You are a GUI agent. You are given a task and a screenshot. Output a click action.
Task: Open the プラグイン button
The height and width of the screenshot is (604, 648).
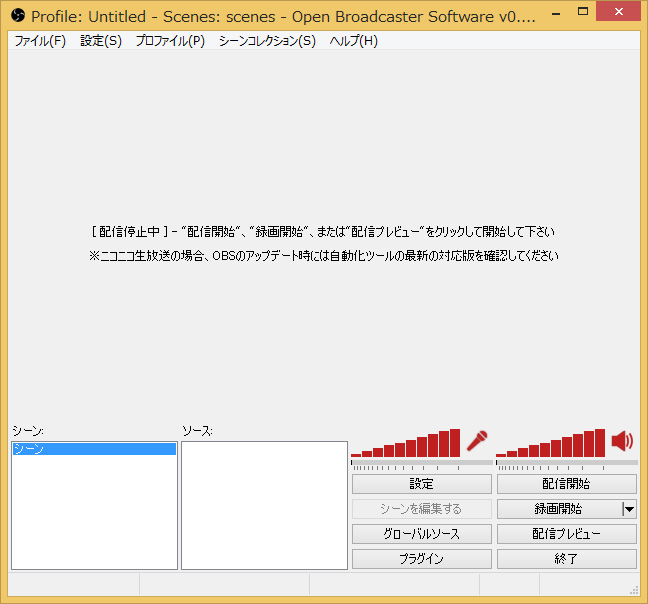point(422,559)
